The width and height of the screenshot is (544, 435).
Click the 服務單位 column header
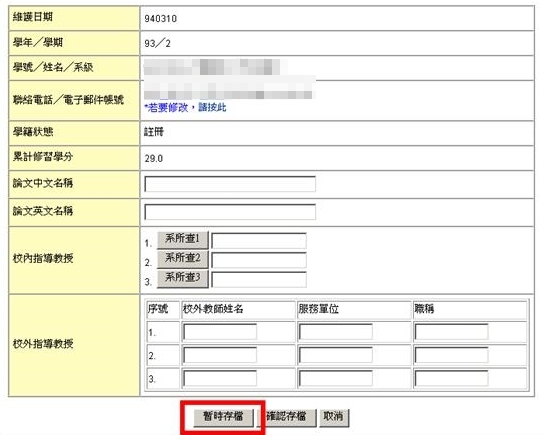[x=318, y=309]
